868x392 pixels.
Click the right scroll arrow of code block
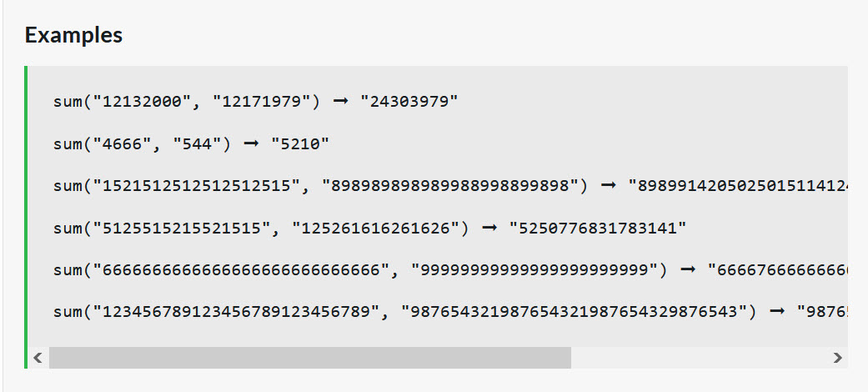(837, 358)
